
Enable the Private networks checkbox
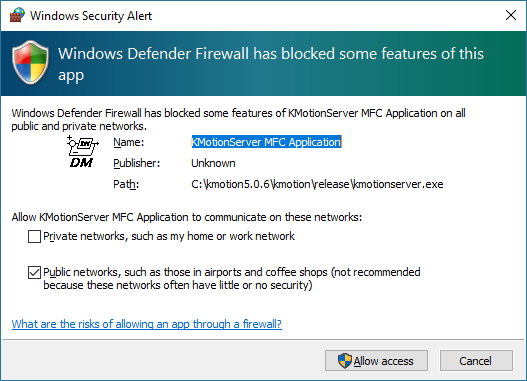(34, 237)
